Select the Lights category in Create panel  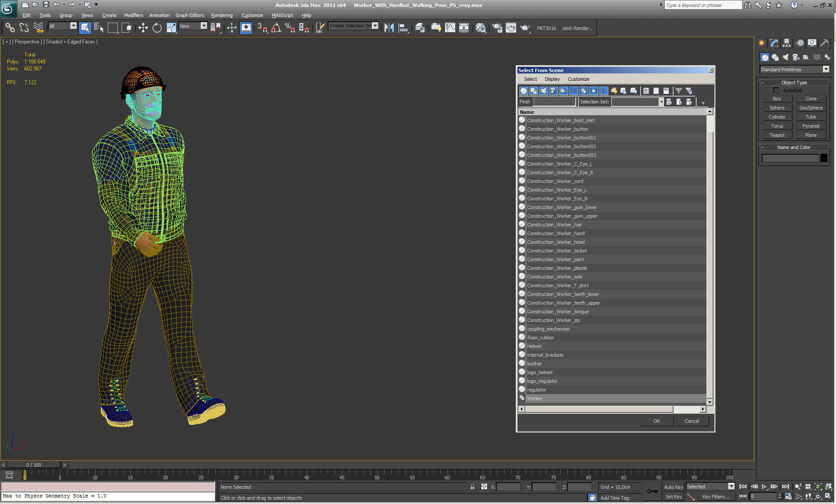point(785,57)
